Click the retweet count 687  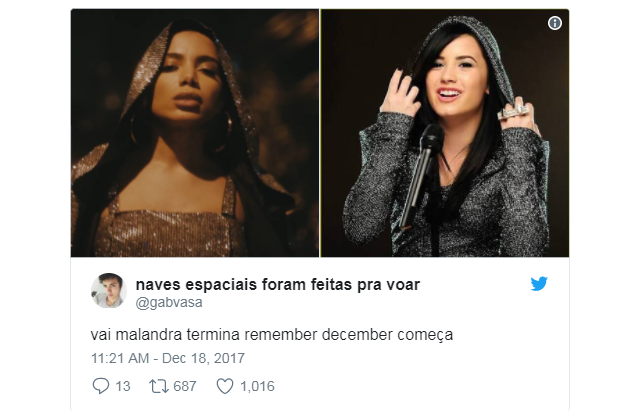click(x=185, y=386)
